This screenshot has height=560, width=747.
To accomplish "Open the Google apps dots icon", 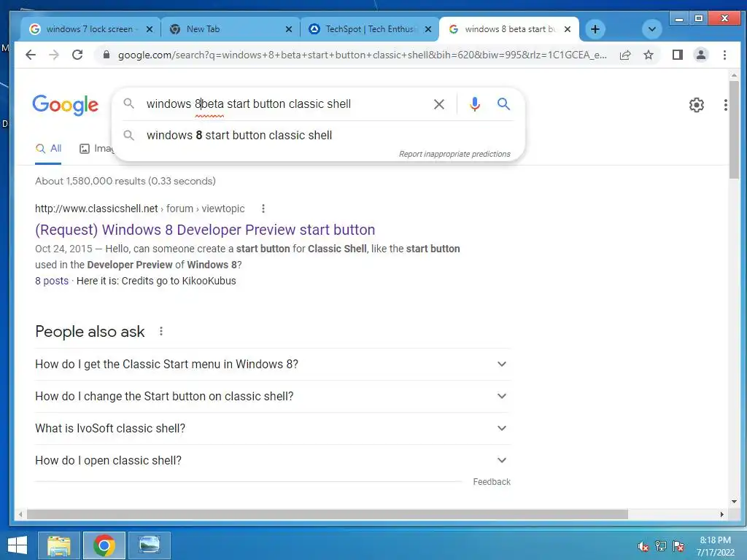I will coord(725,105).
